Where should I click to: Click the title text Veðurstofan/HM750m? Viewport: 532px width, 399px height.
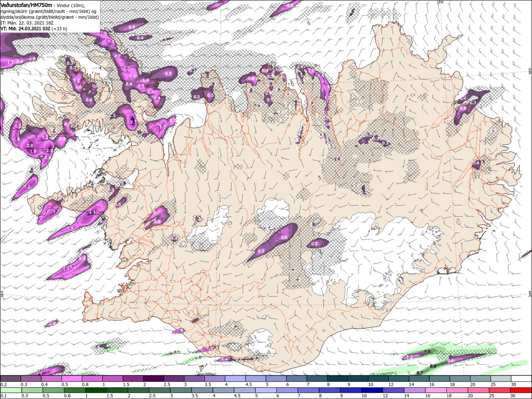pyautogui.click(x=26, y=5)
